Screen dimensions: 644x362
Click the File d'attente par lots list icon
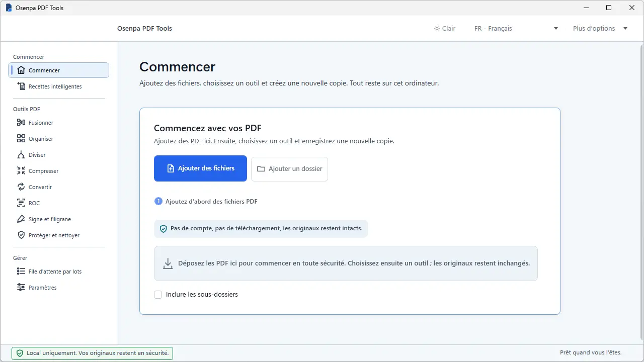click(x=21, y=271)
